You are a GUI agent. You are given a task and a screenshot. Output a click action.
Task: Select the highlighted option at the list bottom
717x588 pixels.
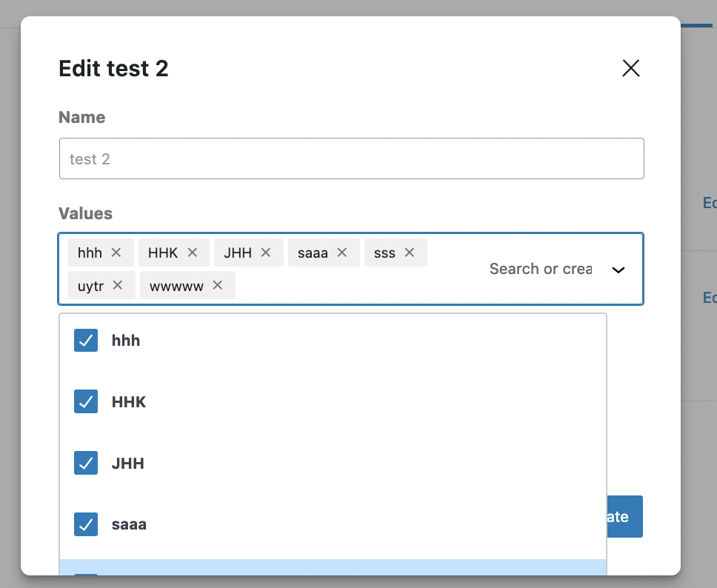(332, 569)
